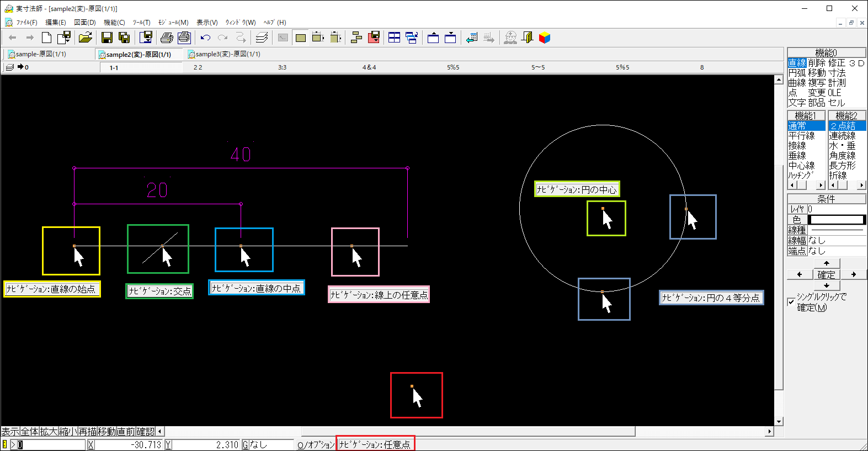The image size is (868, 451).
Task: Click the back arrow toolbar icon
Action: click(12, 38)
